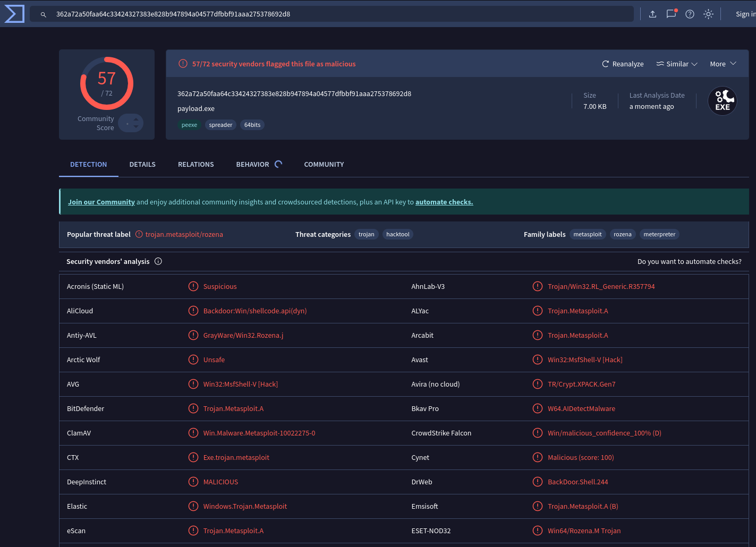
Task: Click the trojan threat category chip
Action: click(x=367, y=234)
